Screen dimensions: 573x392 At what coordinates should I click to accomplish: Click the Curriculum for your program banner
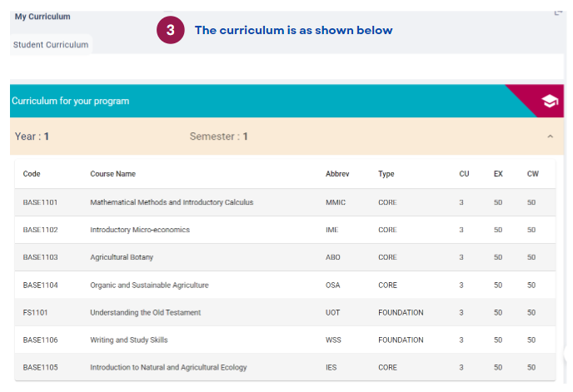click(286, 101)
